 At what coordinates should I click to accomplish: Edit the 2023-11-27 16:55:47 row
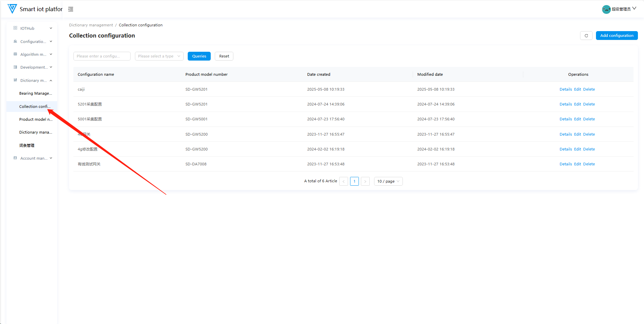[577, 134]
